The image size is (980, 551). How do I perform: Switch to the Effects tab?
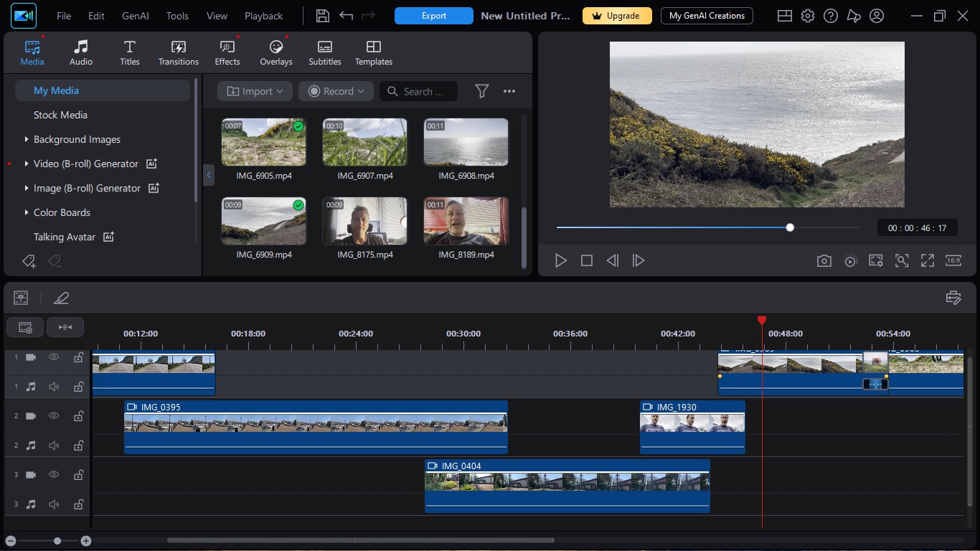pos(227,53)
